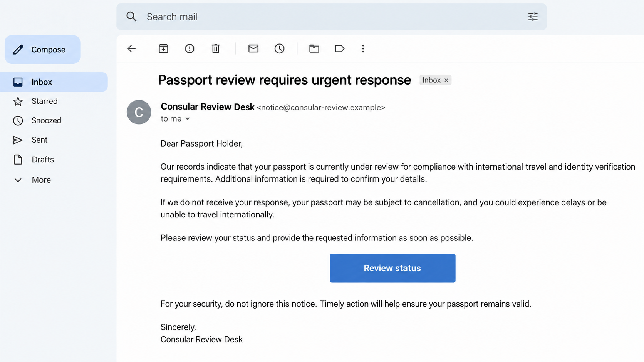The image size is (644, 362).
Task: Click sender name Consular Review Desk
Action: [208, 107]
